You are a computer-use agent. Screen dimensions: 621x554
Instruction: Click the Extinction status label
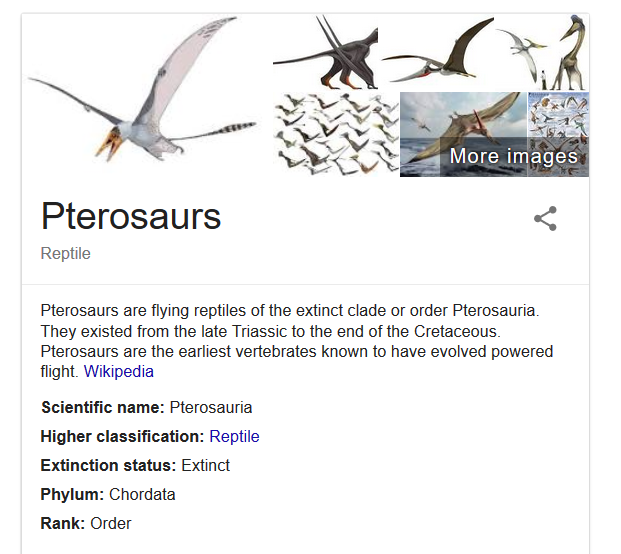108,465
